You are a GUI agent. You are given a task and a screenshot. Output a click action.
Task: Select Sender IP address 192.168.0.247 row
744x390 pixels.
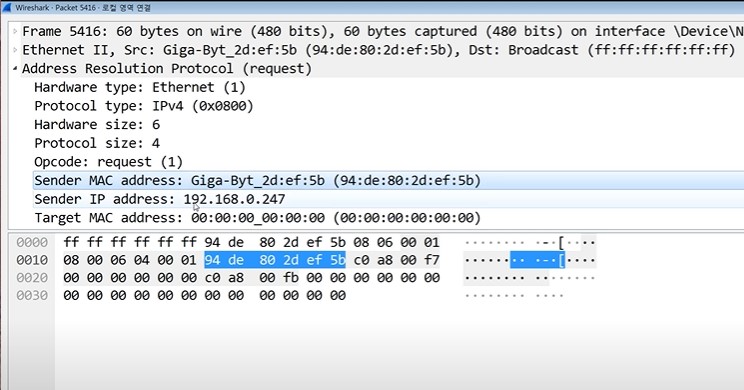(x=389, y=199)
